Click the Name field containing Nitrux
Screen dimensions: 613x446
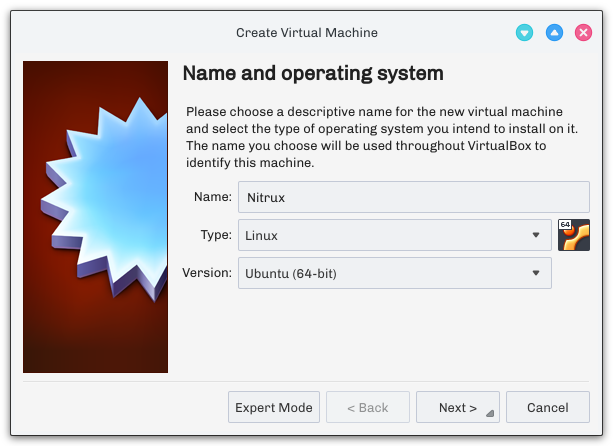pos(414,197)
